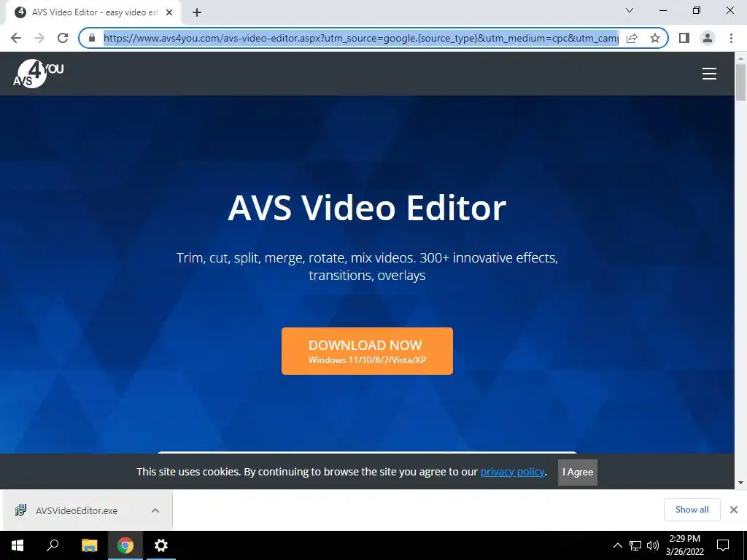Open the privacy policy link

(512, 472)
